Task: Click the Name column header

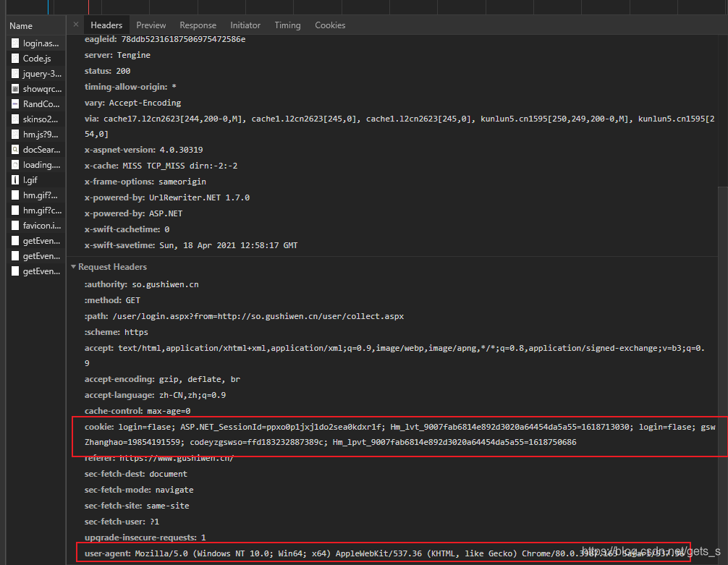Action: 21,25
